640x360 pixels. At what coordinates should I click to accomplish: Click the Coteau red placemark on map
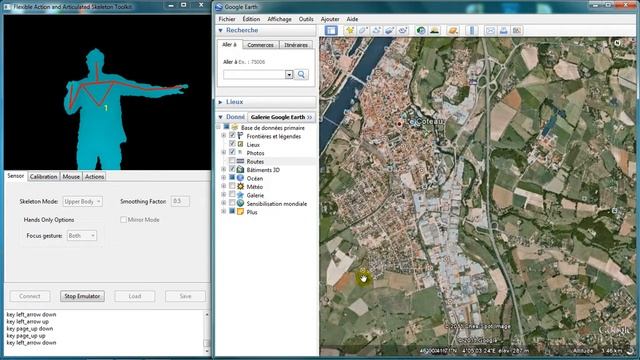pyautogui.click(x=399, y=124)
